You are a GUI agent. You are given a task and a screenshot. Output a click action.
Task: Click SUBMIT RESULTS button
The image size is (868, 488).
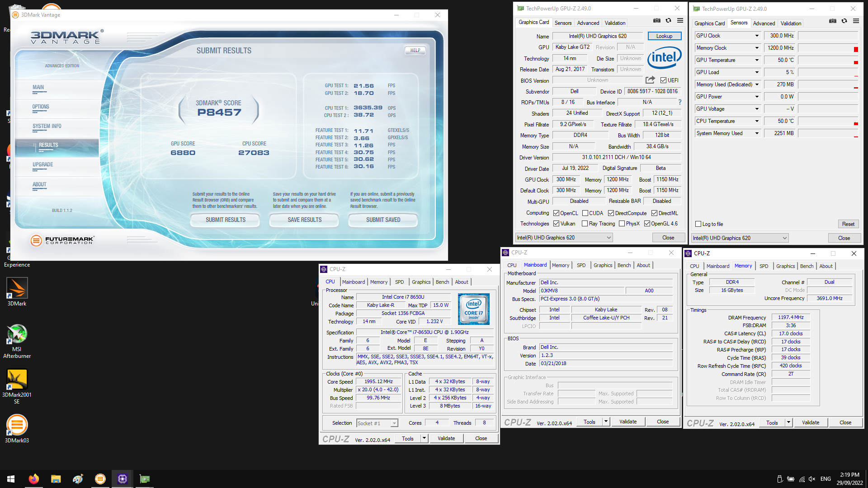point(226,220)
